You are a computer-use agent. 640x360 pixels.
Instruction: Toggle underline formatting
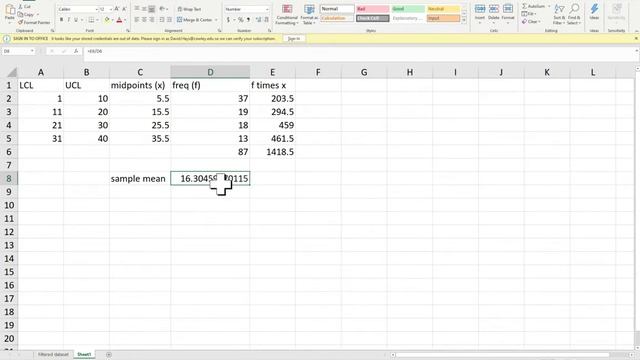(76, 20)
